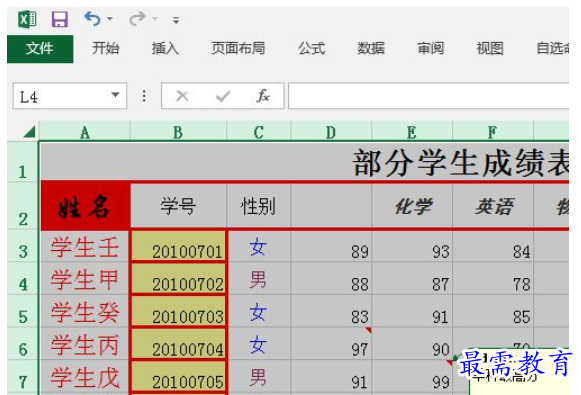This screenshot has width=581, height=395.
Task: Select column F header
Action: coord(492,132)
